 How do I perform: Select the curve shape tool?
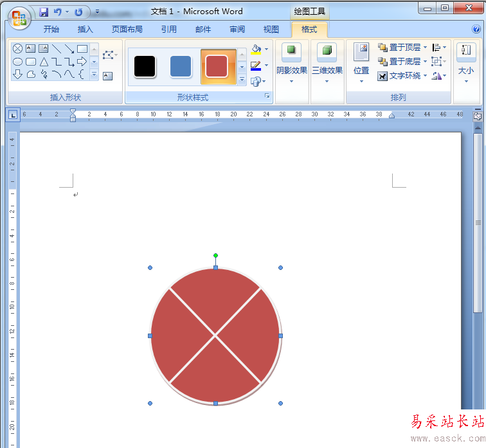coord(69,74)
